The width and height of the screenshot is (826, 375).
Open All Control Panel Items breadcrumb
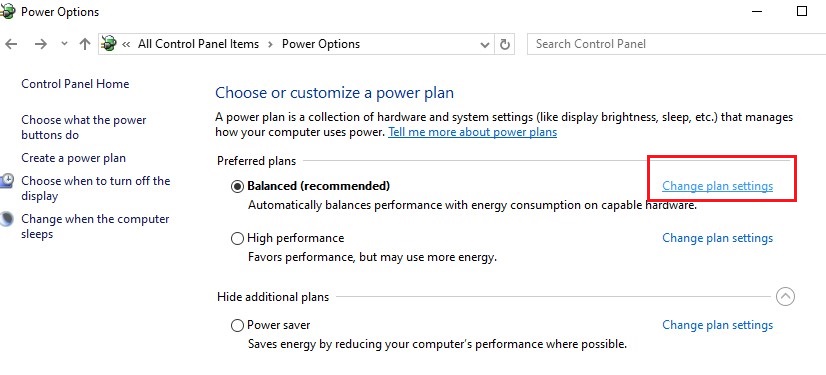[199, 44]
